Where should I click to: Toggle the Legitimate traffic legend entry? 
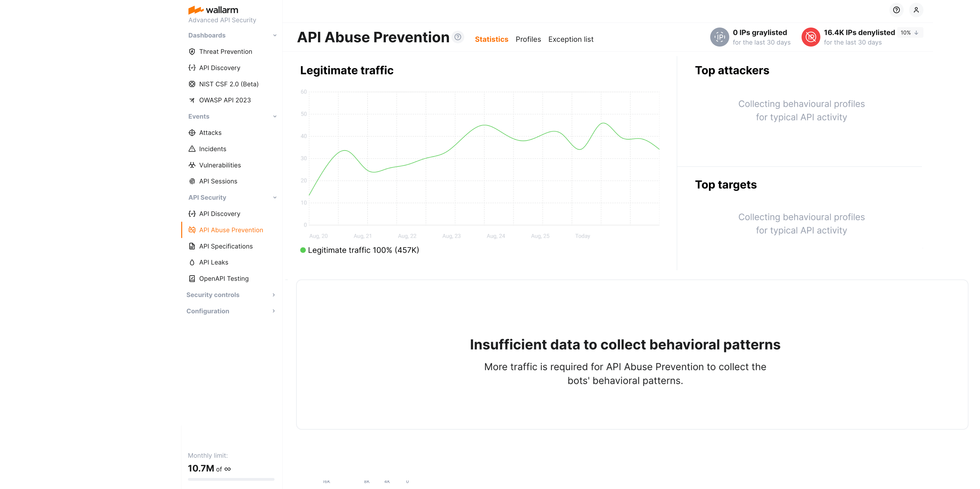(x=360, y=250)
